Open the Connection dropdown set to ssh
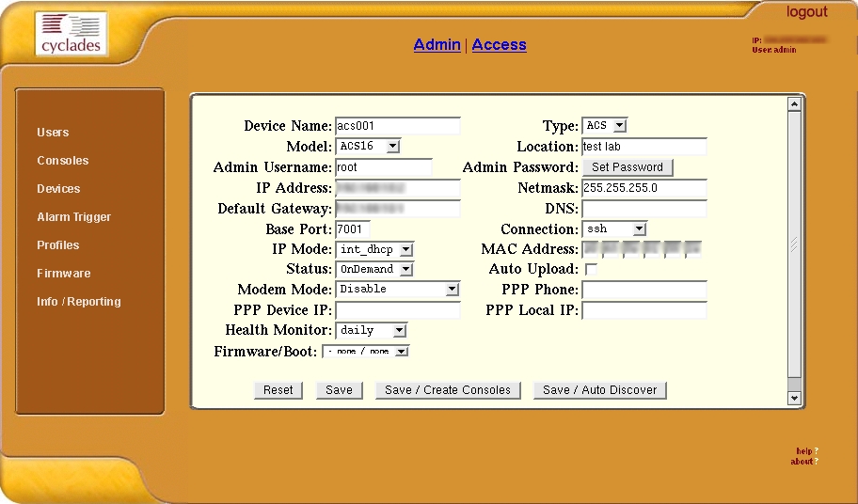This screenshot has height=504, width=858. (x=614, y=229)
